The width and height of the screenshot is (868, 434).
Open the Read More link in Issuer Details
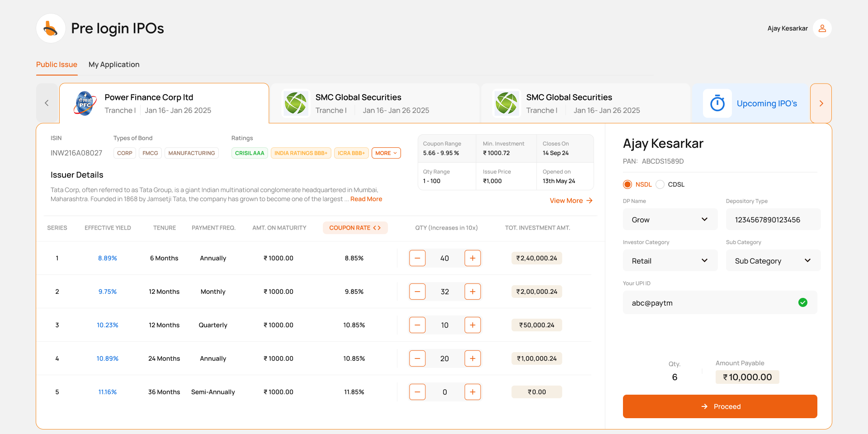(x=366, y=199)
